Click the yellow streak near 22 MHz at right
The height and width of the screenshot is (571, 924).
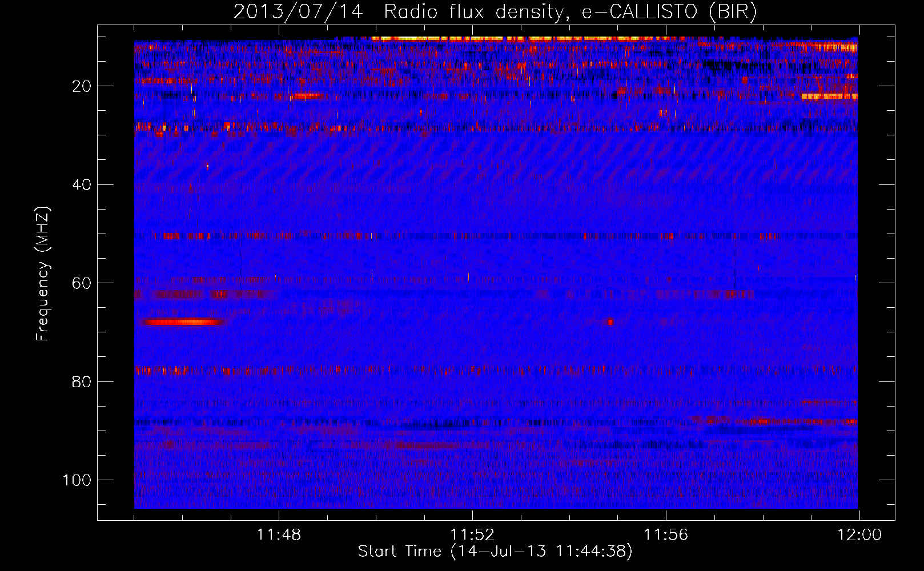pyautogui.click(x=829, y=96)
